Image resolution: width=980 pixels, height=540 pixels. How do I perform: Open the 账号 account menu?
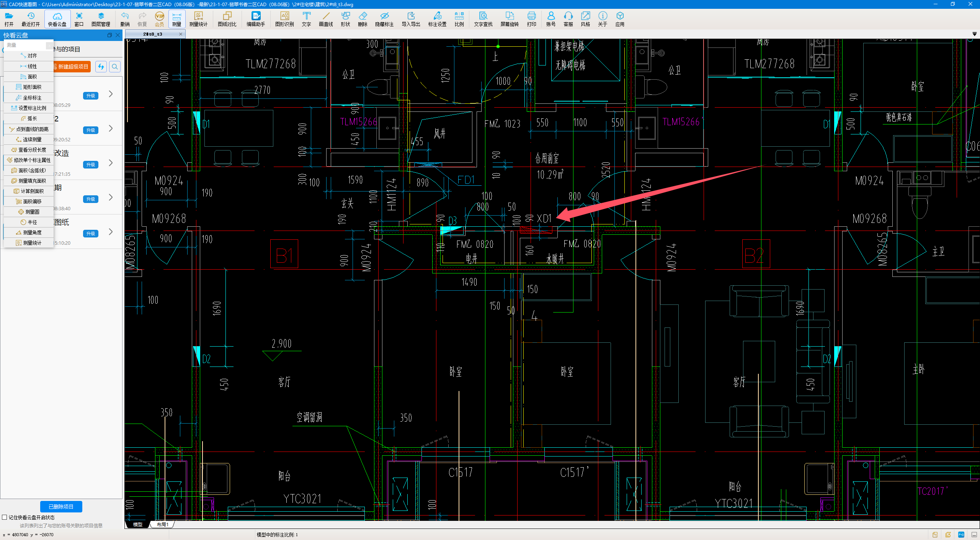pyautogui.click(x=551, y=19)
